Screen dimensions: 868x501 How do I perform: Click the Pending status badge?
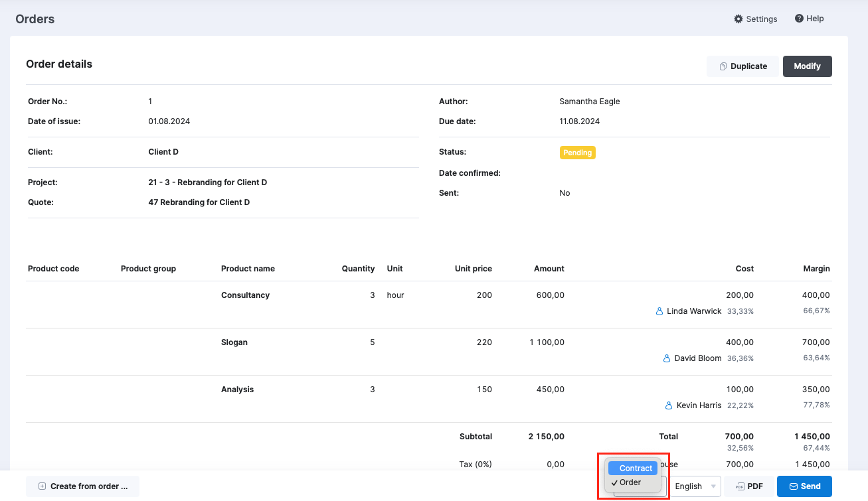pyautogui.click(x=578, y=153)
